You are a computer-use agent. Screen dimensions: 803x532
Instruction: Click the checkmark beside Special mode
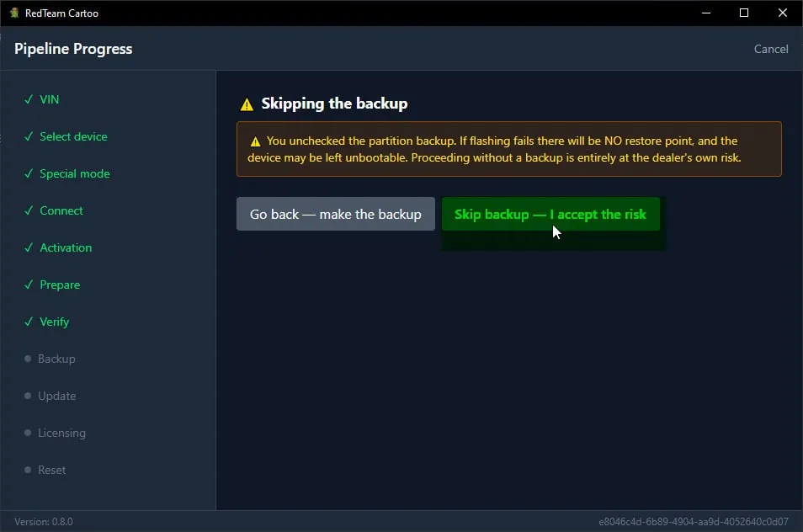29,173
